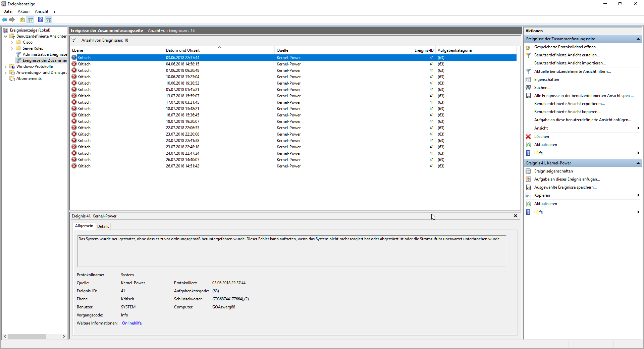This screenshot has width=644, height=349.
Task: Sort by Datum und Uhrzeit column header
Action: click(219, 50)
